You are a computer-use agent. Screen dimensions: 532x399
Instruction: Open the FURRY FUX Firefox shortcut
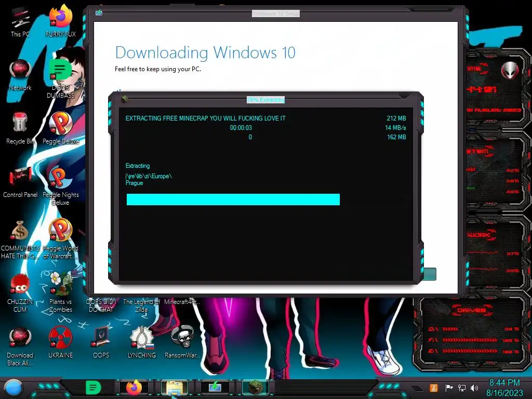[60, 20]
